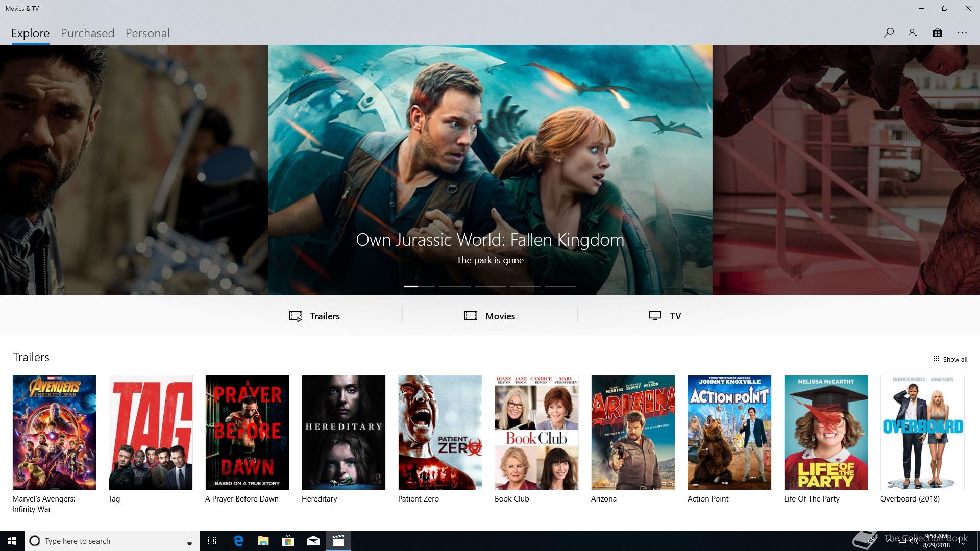This screenshot has width=980, height=551.
Task: Select the Trailers category icon
Action: pos(296,316)
